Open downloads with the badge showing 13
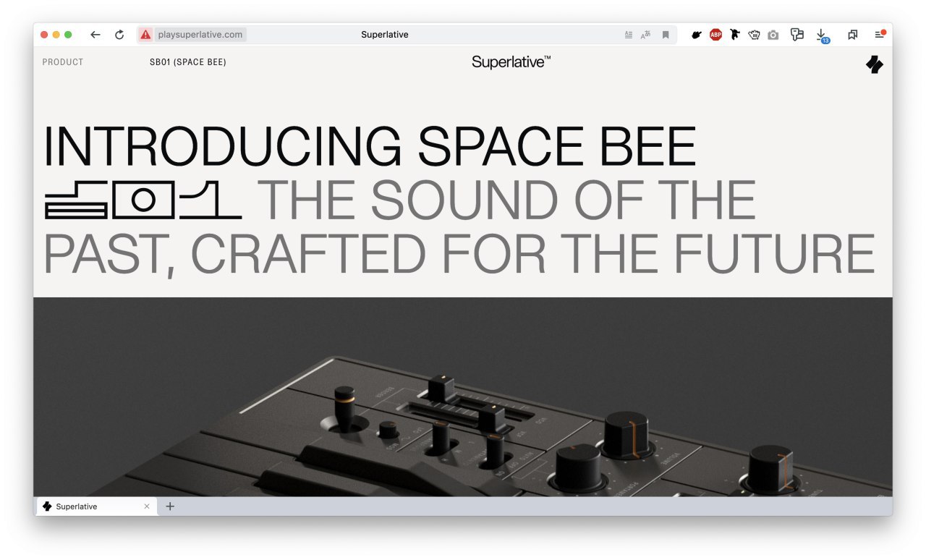 click(x=822, y=35)
